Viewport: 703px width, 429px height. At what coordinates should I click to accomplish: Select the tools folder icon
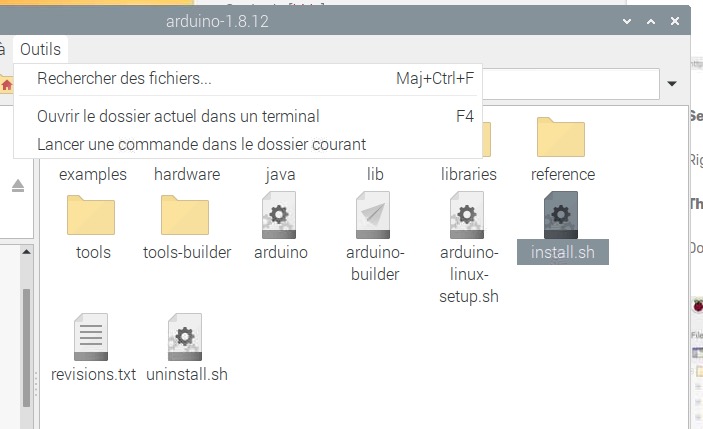coord(91,215)
